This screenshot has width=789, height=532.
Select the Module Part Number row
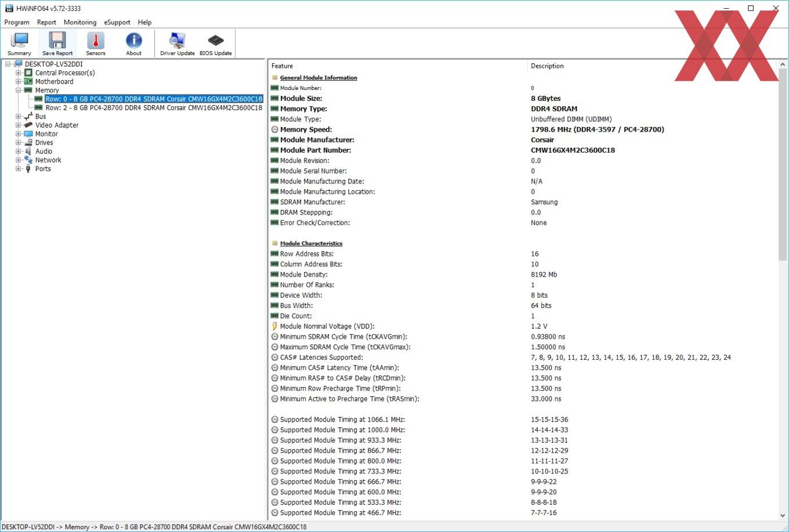click(522, 150)
